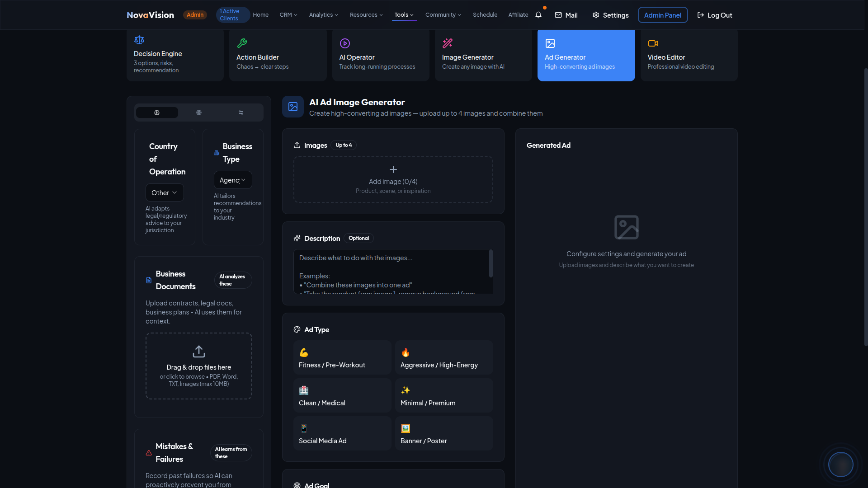Click the Description text area
This screenshot has height=488, width=868.
[x=392, y=271]
